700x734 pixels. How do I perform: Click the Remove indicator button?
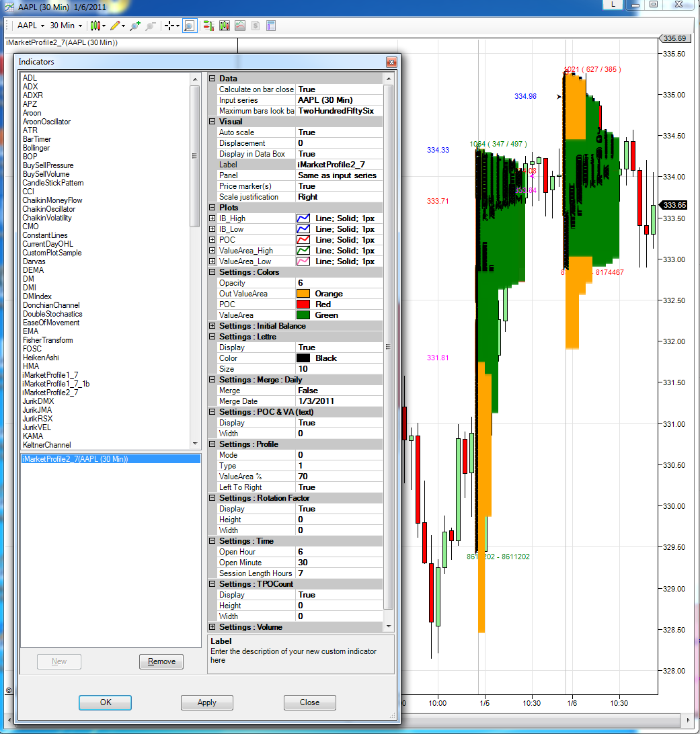161,662
